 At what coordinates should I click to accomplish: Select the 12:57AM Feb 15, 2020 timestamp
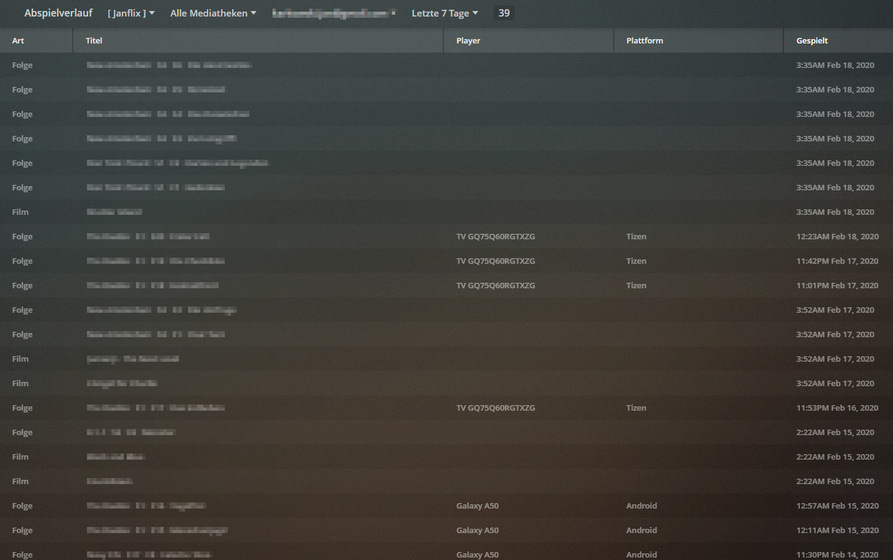tap(837, 506)
